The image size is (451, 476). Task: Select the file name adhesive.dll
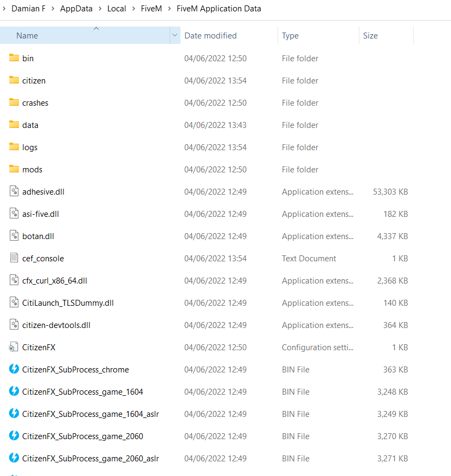click(43, 191)
